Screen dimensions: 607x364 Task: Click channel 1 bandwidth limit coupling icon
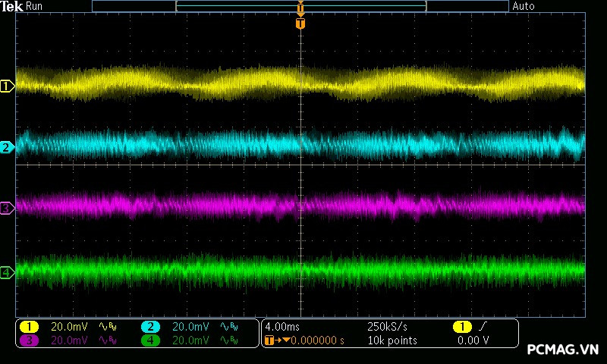tap(107, 327)
